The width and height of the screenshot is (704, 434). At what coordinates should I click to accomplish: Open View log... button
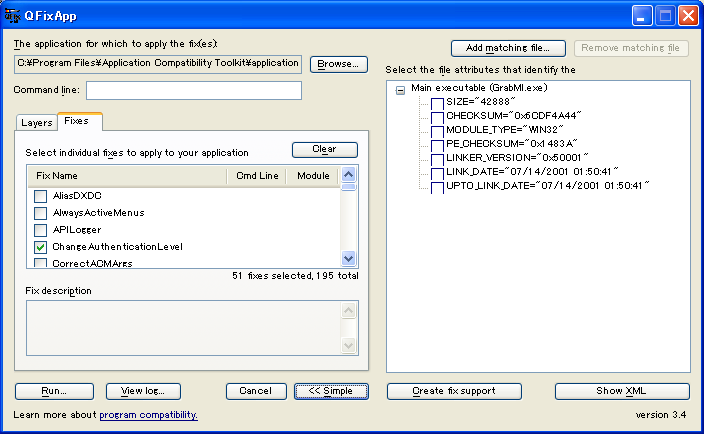pyautogui.click(x=143, y=391)
